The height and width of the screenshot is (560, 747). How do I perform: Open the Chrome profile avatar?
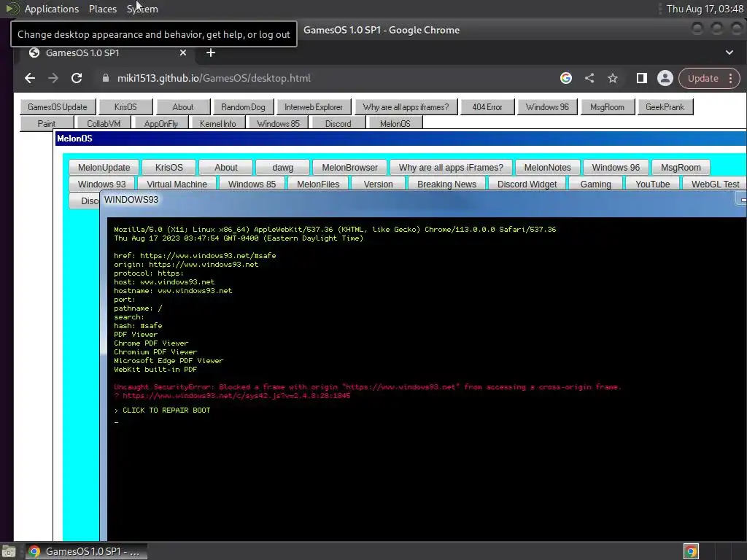[665, 78]
